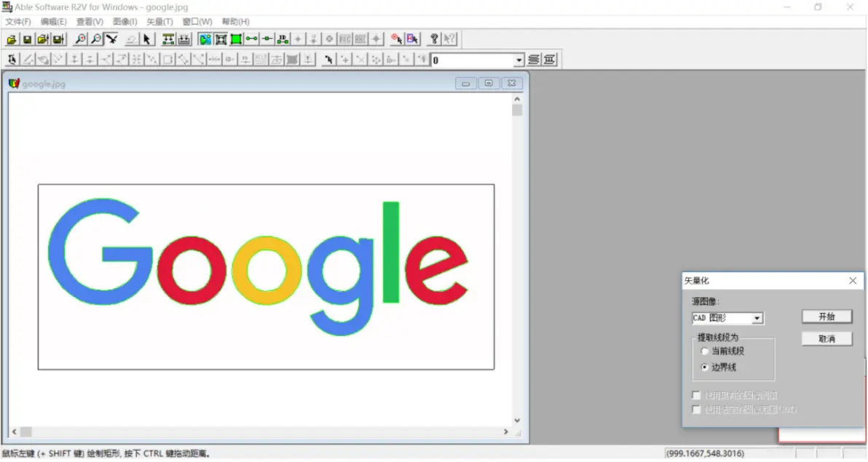Toggle the image display icon
The width and height of the screenshot is (868, 462).
205,39
